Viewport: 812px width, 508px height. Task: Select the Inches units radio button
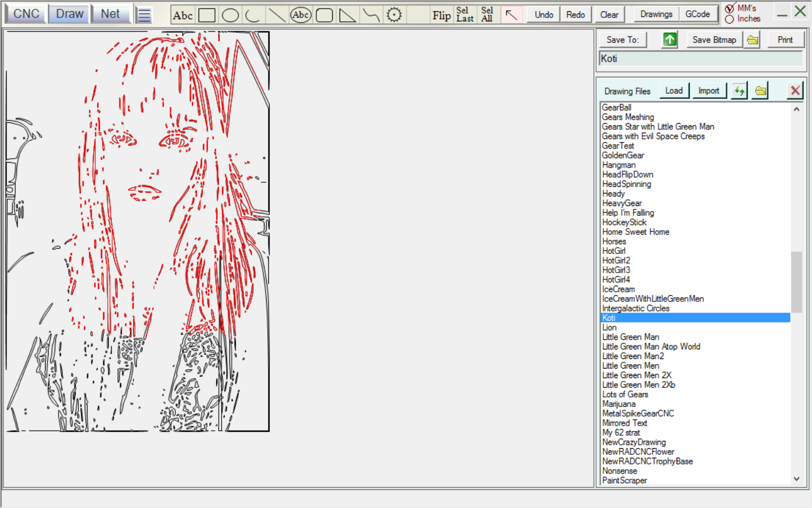pyautogui.click(x=730, y=19)
